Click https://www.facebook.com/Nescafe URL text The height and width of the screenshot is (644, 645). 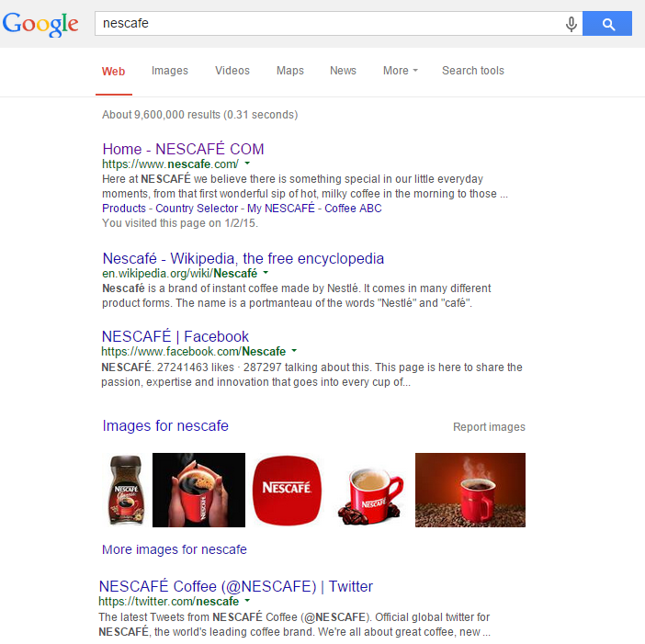click(193, 352)
